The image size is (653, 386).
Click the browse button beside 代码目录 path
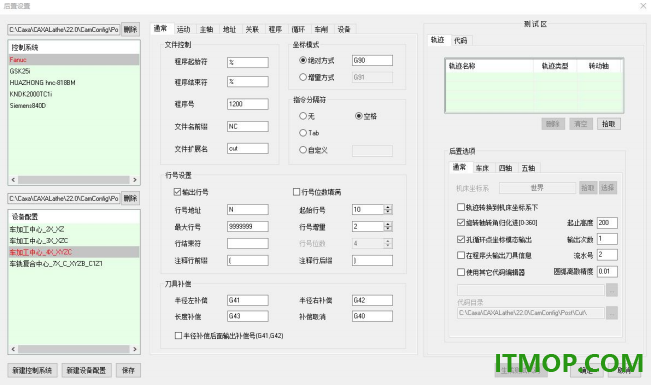(x=611, y=313)
